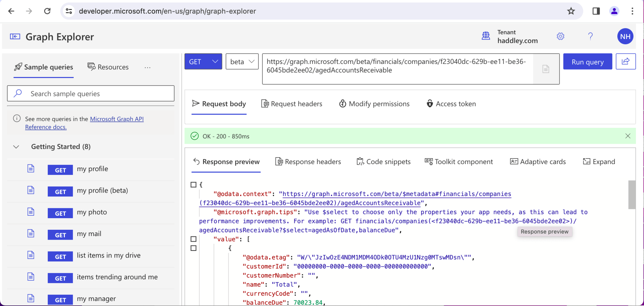The image size is (644, 306).
Task: Click the share query icon button
Action: tap(625, 61)
